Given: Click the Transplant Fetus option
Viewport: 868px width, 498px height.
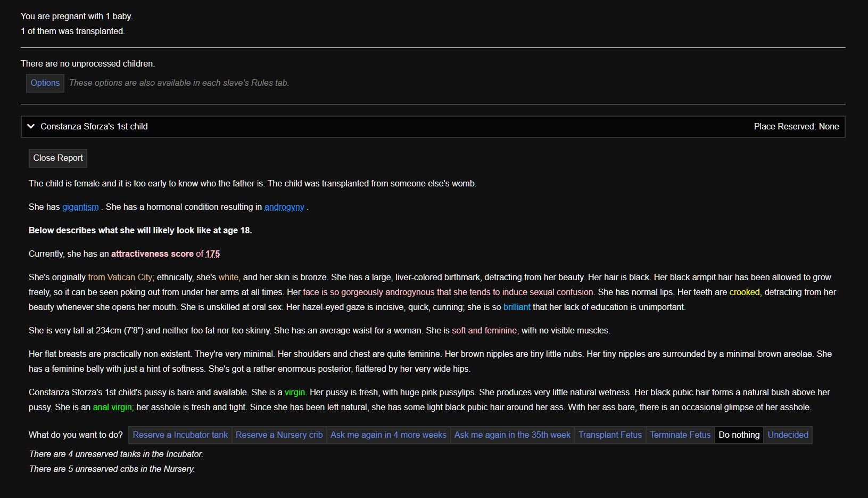Looking at the screenshot, I should (610, 435).
